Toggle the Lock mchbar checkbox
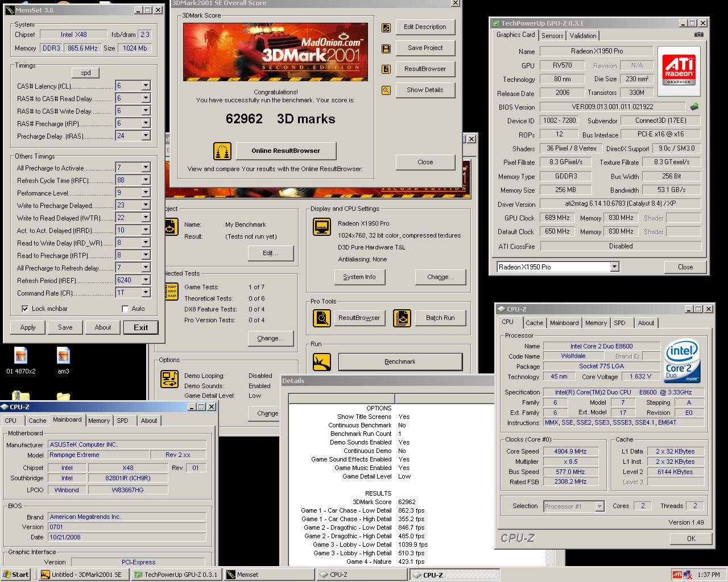 [x=25, y=309]
